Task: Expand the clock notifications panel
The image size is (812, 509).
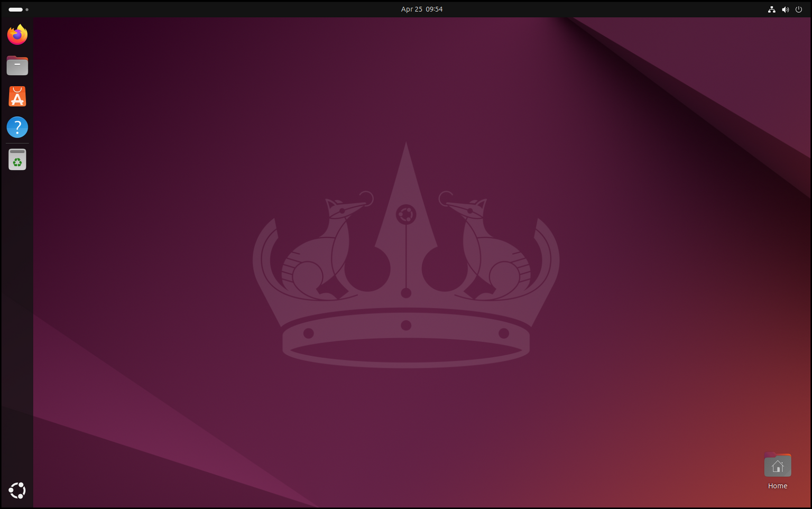Action: point(422,9)
